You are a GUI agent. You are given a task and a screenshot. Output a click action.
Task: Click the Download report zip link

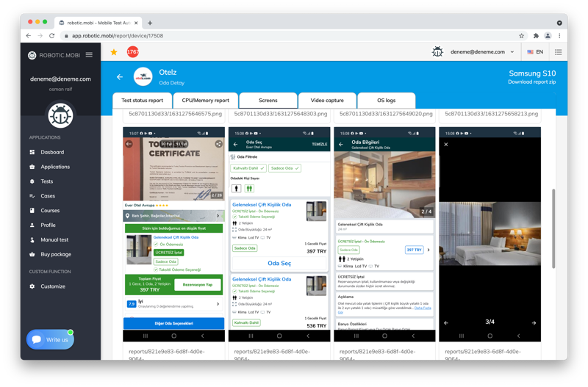(x=531, y=82)
